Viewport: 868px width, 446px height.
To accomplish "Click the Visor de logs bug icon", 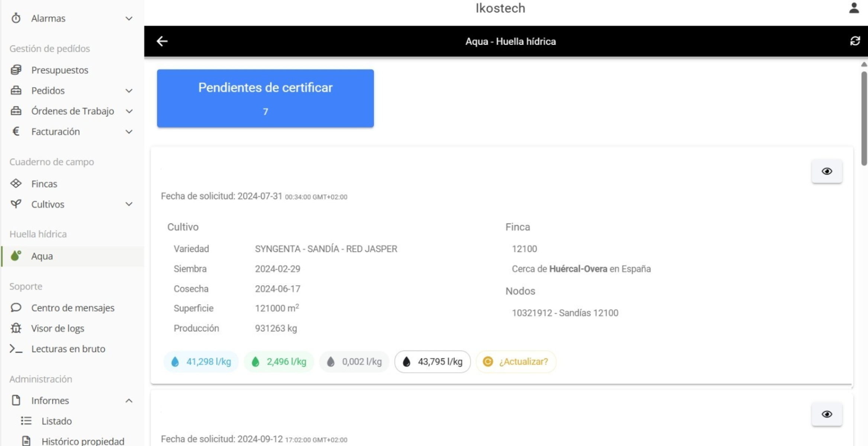I will coord(16,328).
